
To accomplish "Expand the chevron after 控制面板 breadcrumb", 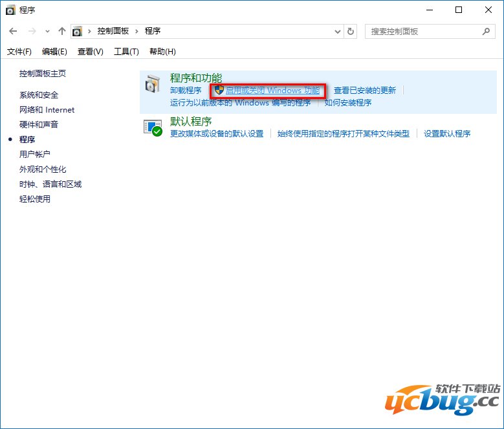I will tap(137, 31).
